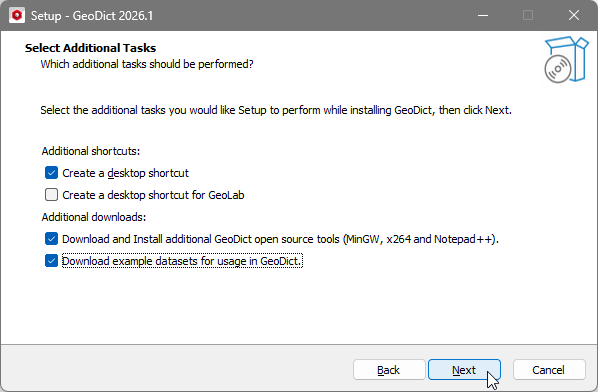Click the 'Additional shortcuts:' group label
The width and height of the screenshot is (598, 392).
click(x=91, y=151)
